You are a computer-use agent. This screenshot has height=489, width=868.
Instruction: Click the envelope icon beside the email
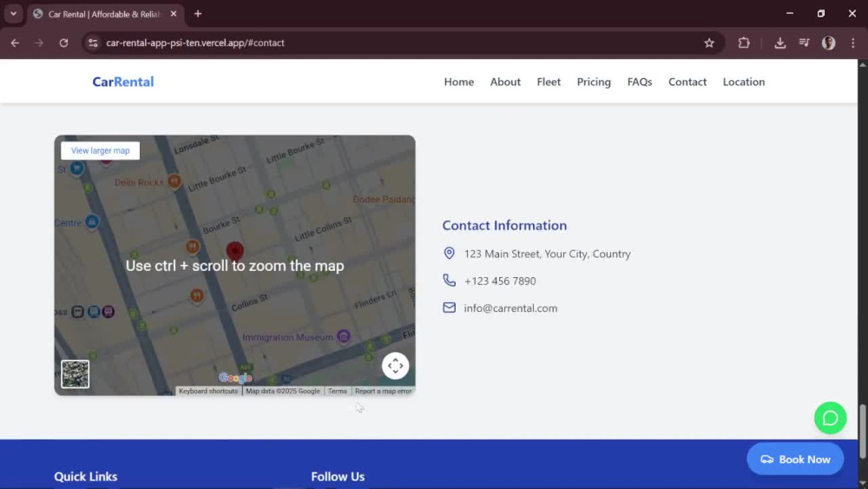pos(449,307)
